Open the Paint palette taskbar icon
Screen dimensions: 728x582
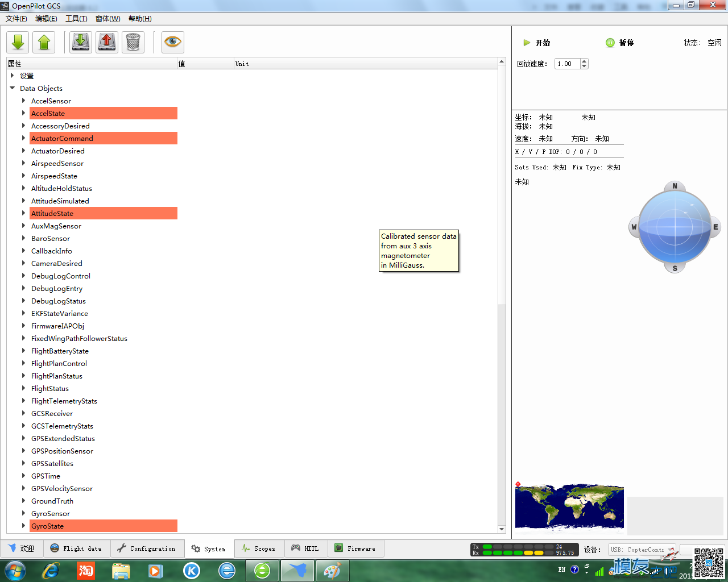tap(332, 570)
